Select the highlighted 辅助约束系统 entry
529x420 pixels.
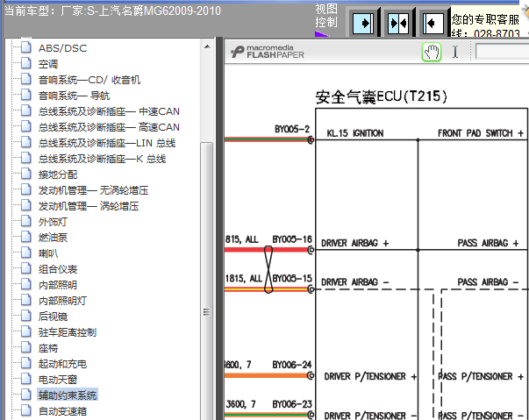(68, 395)
